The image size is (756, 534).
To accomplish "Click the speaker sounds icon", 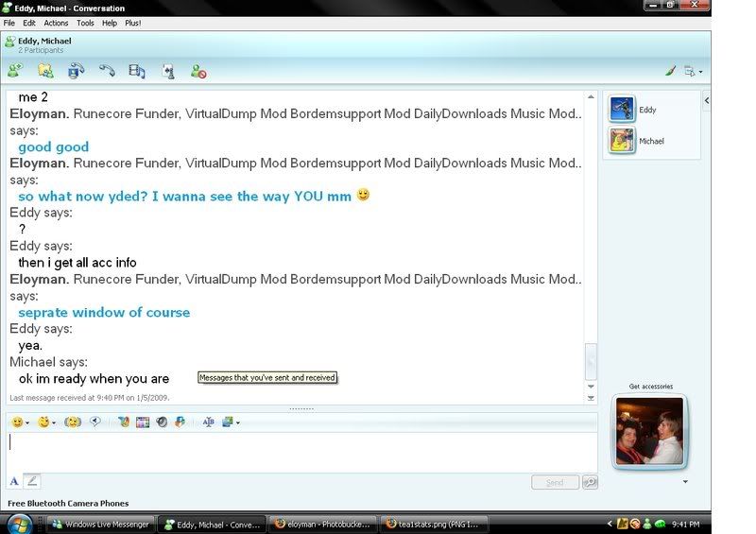I will 162,422.
